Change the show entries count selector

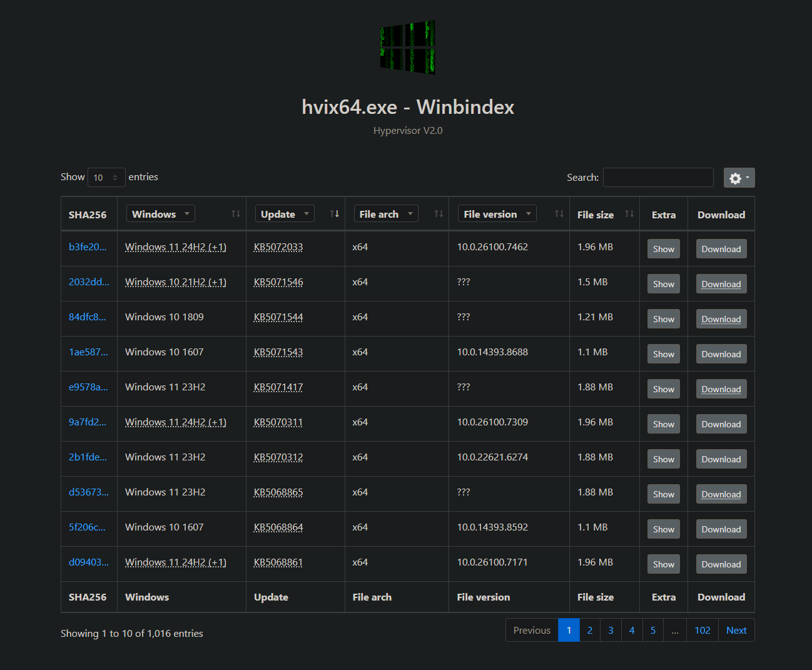[x=106, y=178]
